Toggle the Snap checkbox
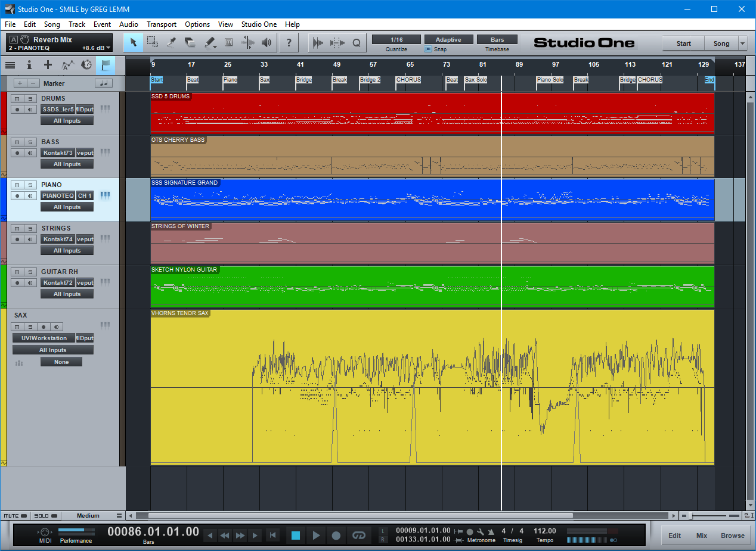756x551 pixels. (428, 49)
